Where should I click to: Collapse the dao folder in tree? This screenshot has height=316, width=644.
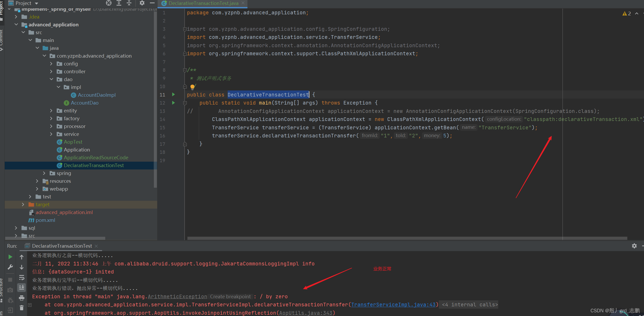[x=51, y=80]
